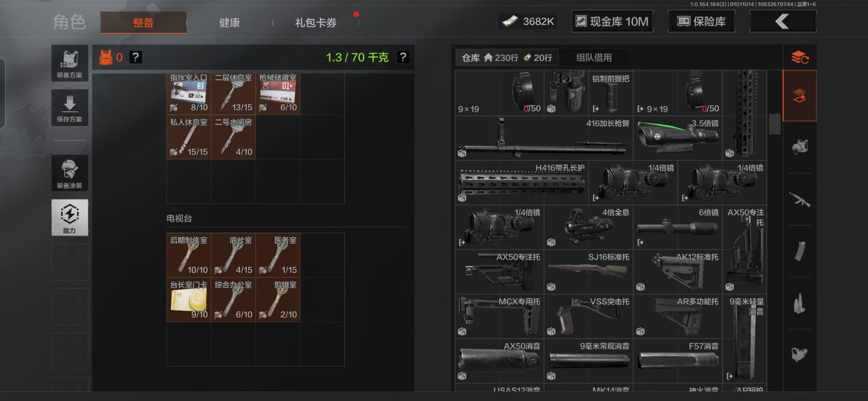Open the 能力 ability panel
Image resolution: width=868 pixels, height=401 pixels.
pyautogui.click(x=70, y=217)
